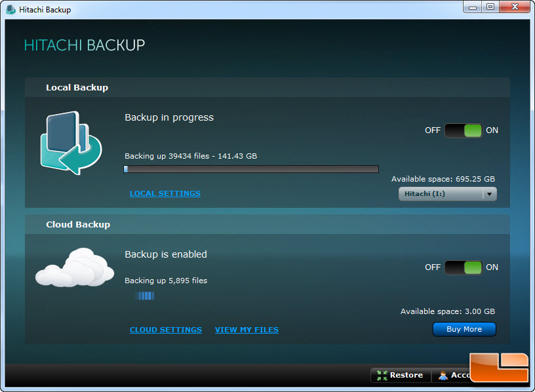
Task: Click the HITACHI BACKUP logo title
Action: click(85, 45)
